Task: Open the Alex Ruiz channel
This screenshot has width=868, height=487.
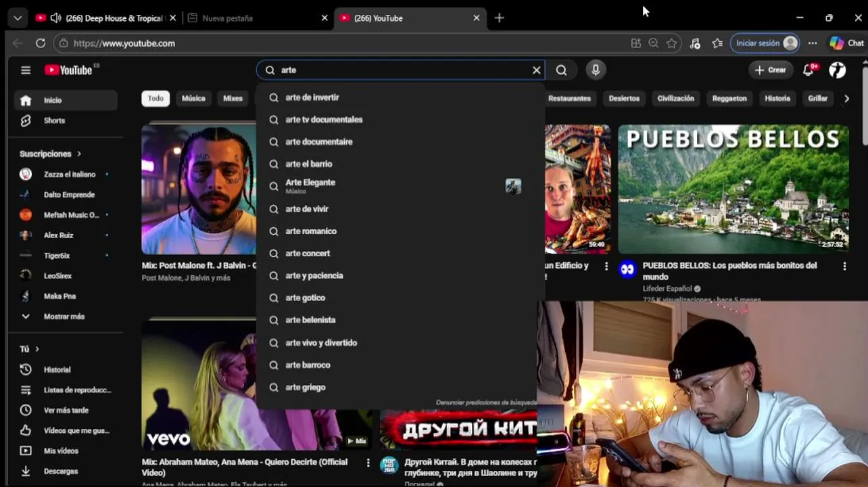Action: pos(65,235)
